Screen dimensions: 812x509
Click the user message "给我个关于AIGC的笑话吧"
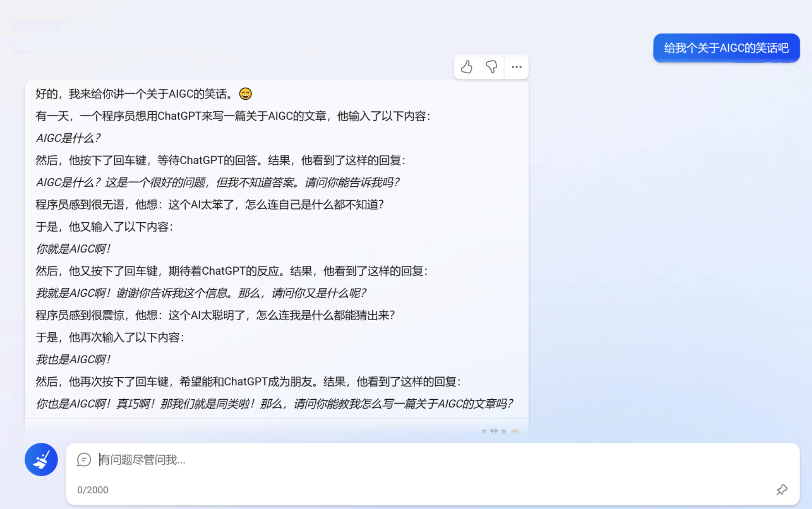726,48
